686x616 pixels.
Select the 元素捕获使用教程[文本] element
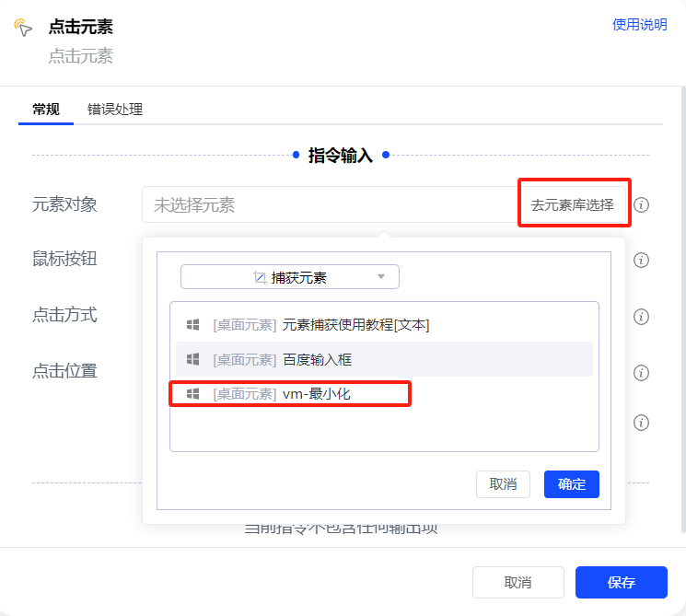355,324
